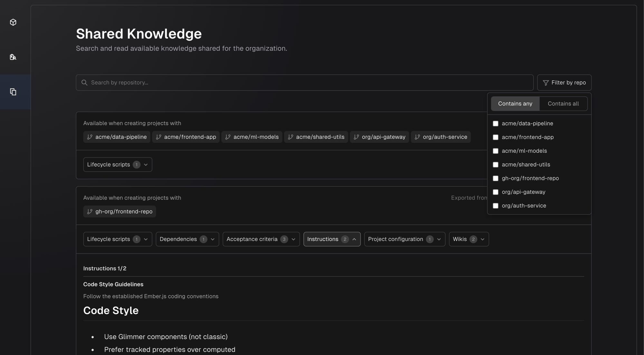Click 'Follow the established Ember.js coding conventions'
Image resolution: width=644 pixels, height=355 pixels.
151,296
